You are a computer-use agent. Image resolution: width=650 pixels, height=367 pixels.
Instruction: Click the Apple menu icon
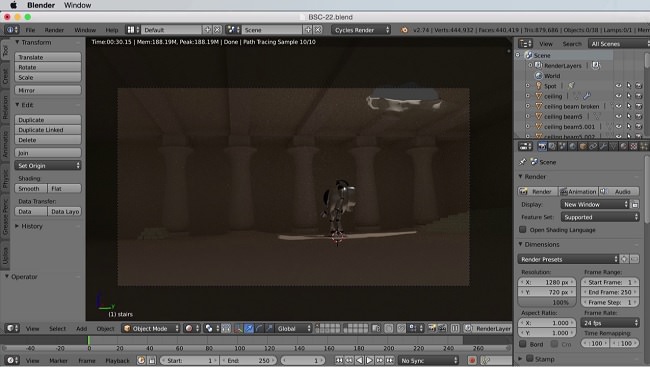13,5
